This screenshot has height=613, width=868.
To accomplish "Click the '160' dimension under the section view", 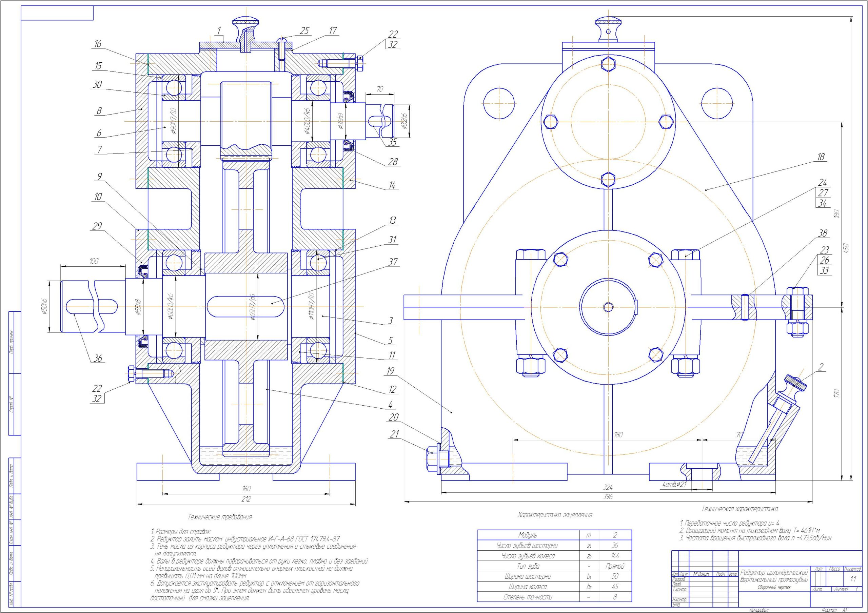I will coord(246,489).
